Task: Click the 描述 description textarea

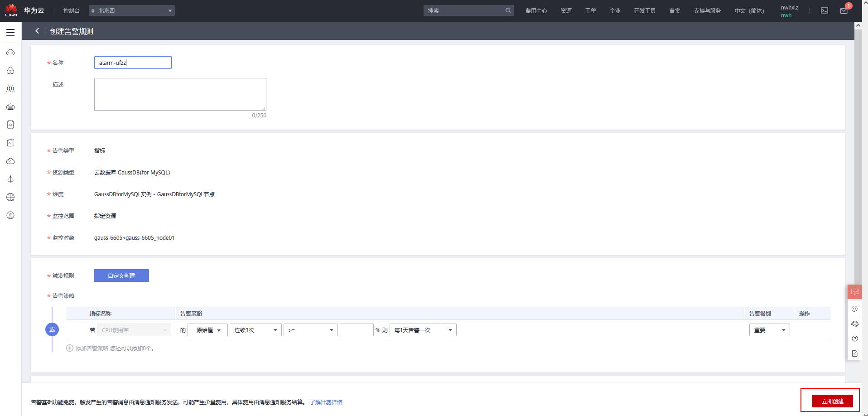Action: (x=180, y=94)
